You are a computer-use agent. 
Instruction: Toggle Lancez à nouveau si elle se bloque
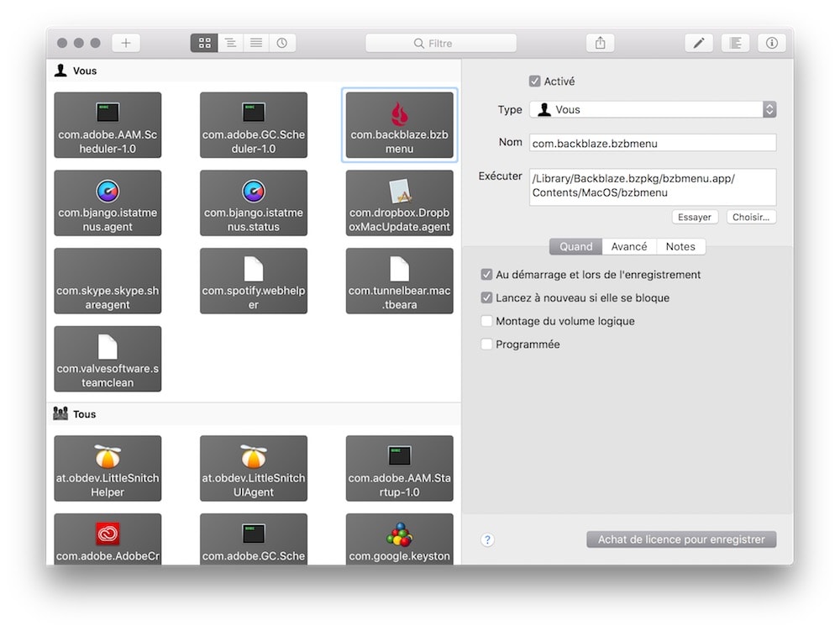click(x=486, y=297)
